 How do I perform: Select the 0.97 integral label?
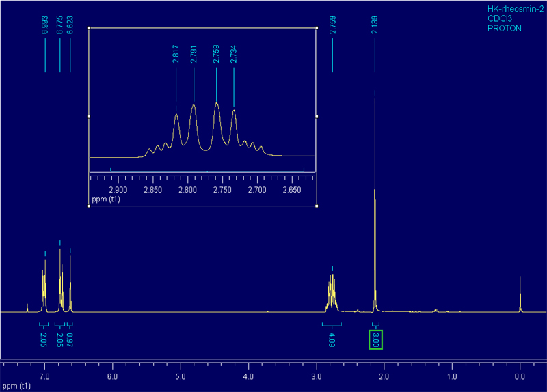(70, 338)
